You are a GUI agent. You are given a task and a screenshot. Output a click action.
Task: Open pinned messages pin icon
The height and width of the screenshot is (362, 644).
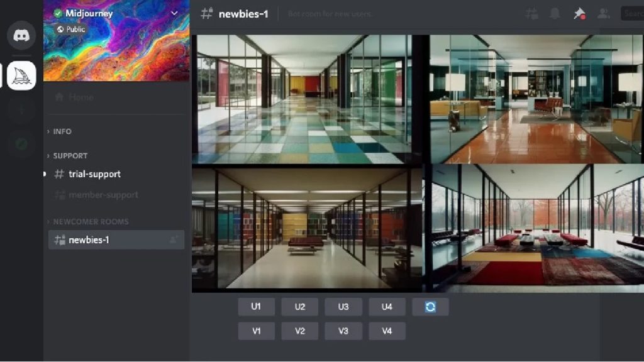579,14
